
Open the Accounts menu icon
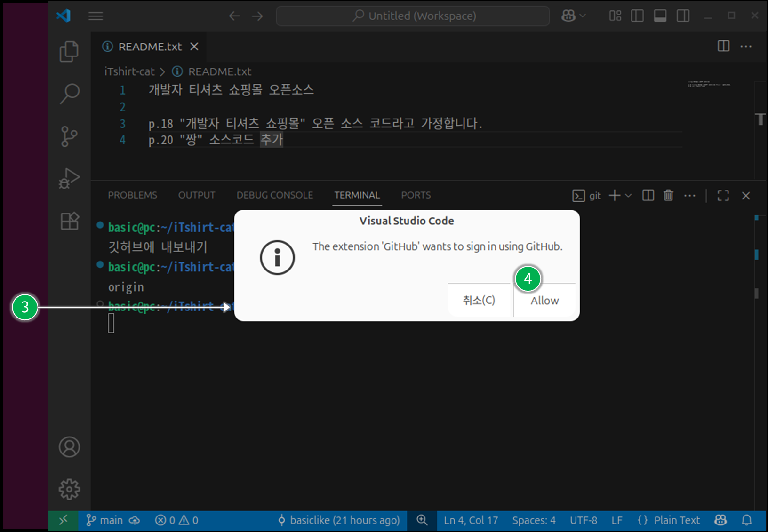point(69,447)
